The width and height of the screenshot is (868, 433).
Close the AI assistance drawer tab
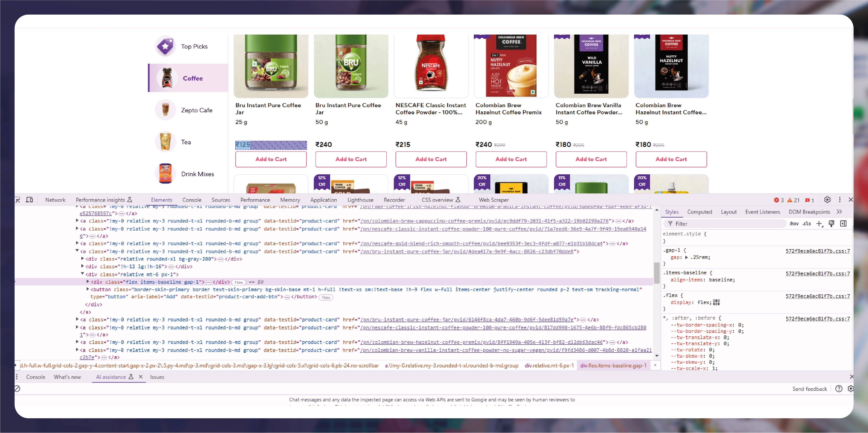tap(141, 377)
